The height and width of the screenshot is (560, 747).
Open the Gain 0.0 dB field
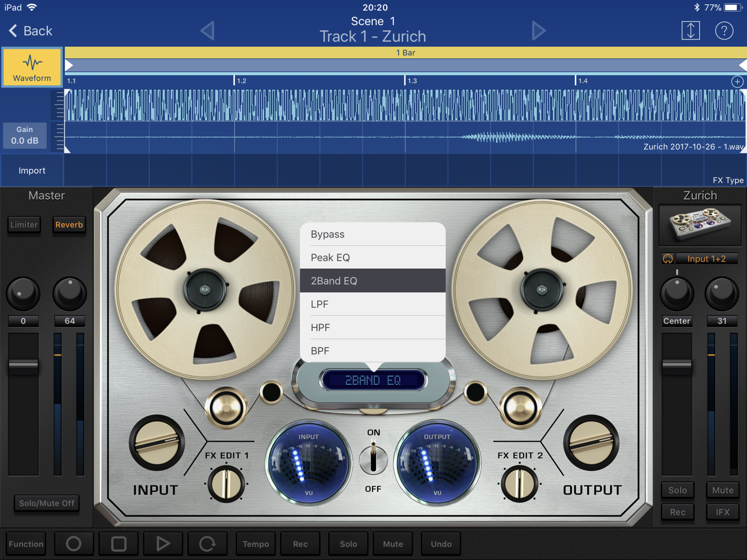point(25,135)
